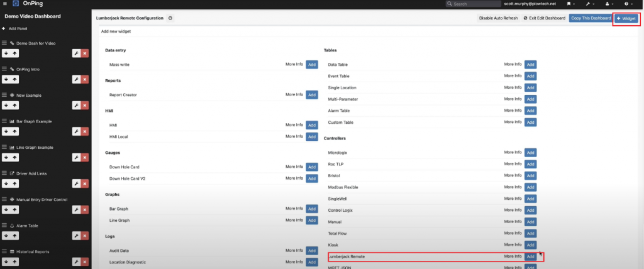Open wrench settings for New Example
This screenshot has width=644, height=269.
76,105
